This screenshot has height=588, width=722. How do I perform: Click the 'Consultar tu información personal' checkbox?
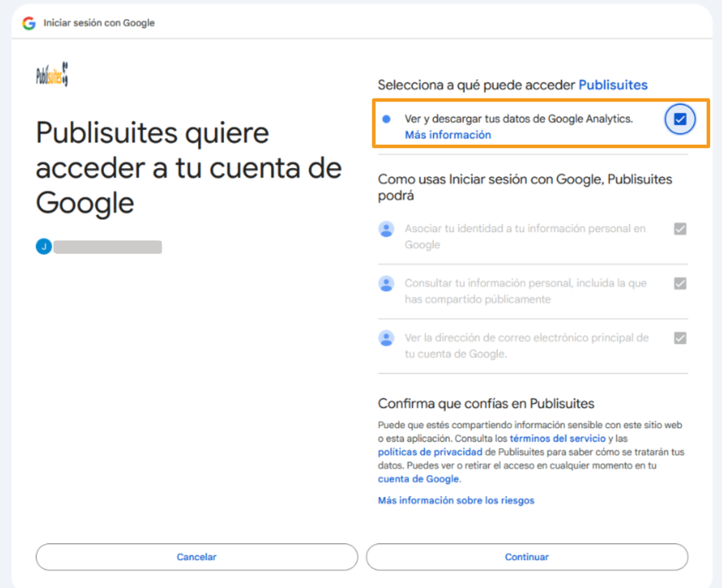(680, 283)
